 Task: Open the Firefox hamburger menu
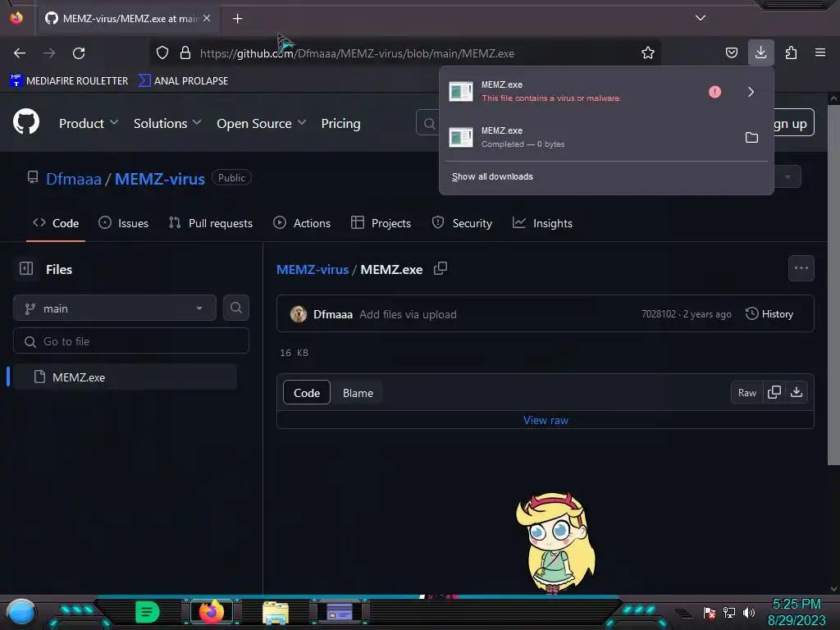(x=820, y=53)
